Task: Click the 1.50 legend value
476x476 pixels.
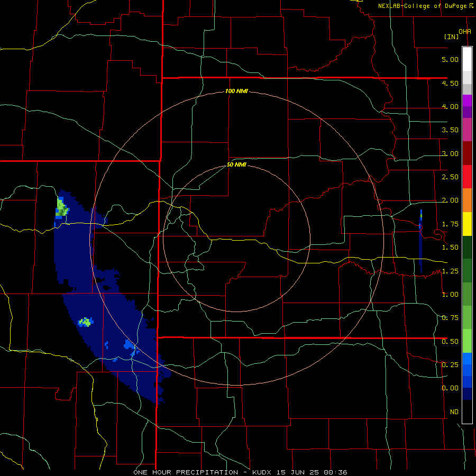Action: tap(450, 248)
